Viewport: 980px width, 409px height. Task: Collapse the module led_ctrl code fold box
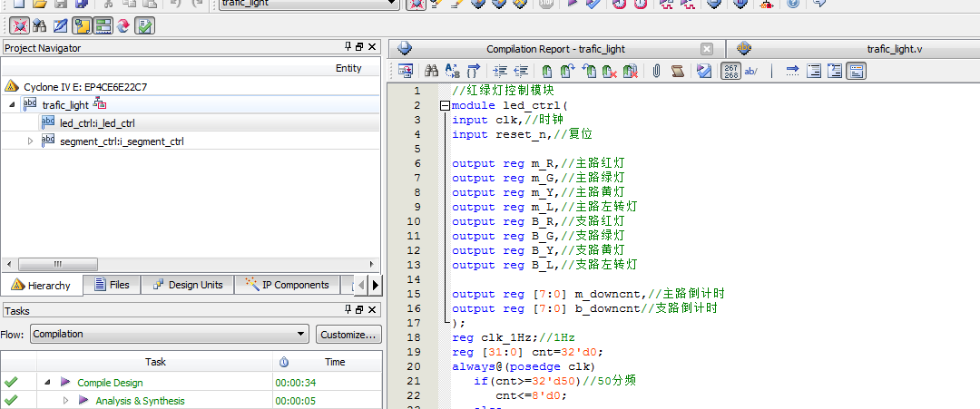(445, 106)
